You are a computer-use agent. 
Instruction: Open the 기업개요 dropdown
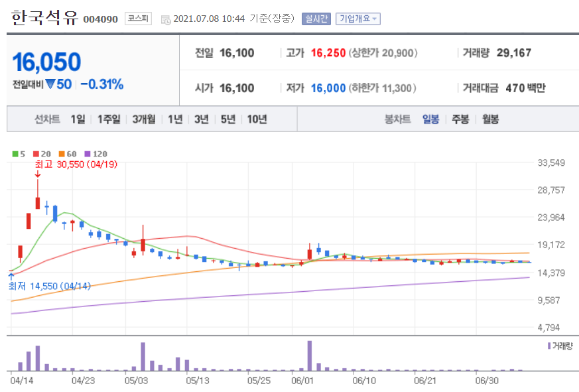[358, 19]
